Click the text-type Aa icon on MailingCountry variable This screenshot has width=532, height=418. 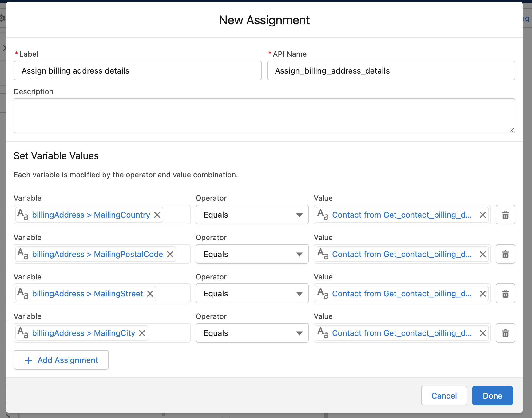23,215
